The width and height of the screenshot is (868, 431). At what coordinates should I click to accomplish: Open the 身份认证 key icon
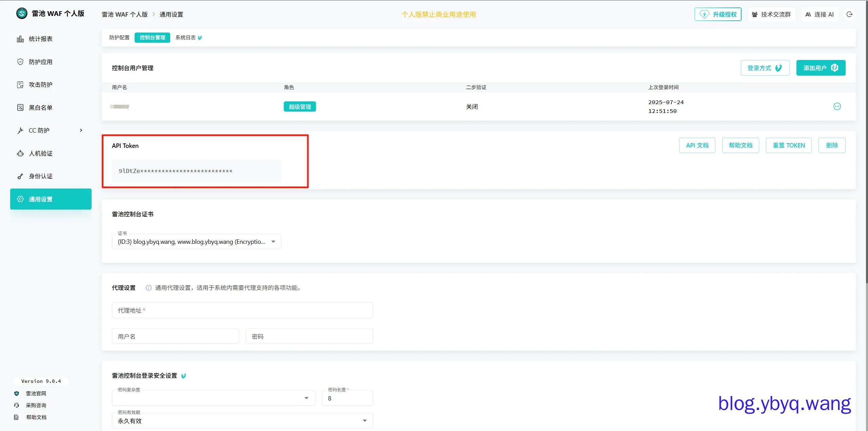[20, 176]
